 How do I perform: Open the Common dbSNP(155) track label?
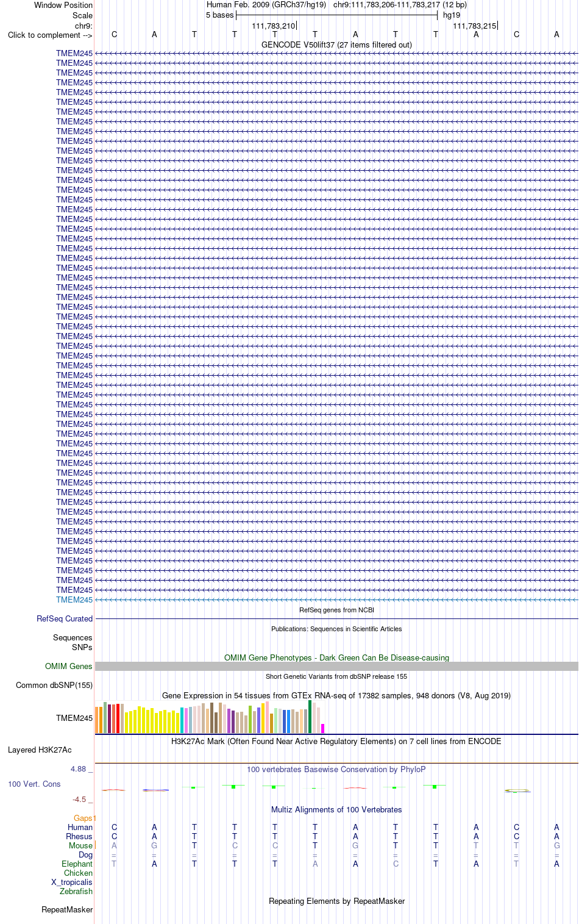tap(54, 685)
